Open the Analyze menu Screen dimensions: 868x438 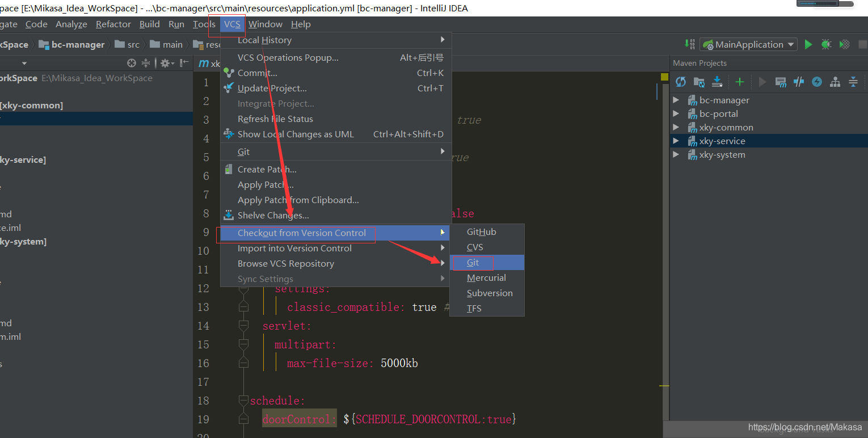[71, 24]
